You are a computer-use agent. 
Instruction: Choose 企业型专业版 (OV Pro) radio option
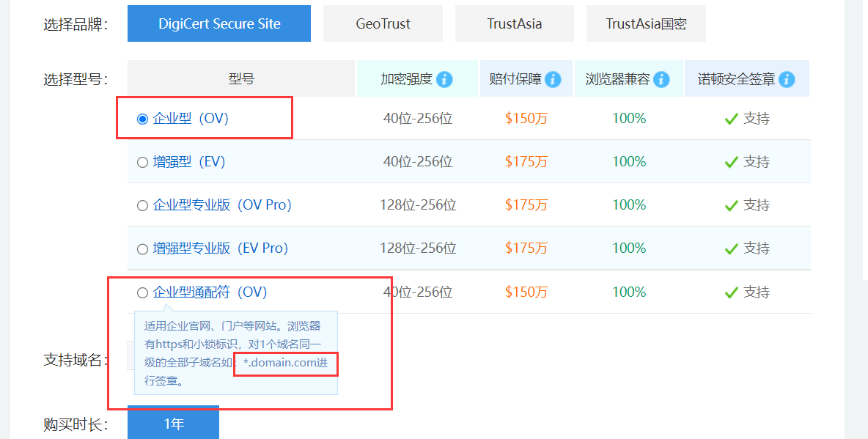pos(142,205)
